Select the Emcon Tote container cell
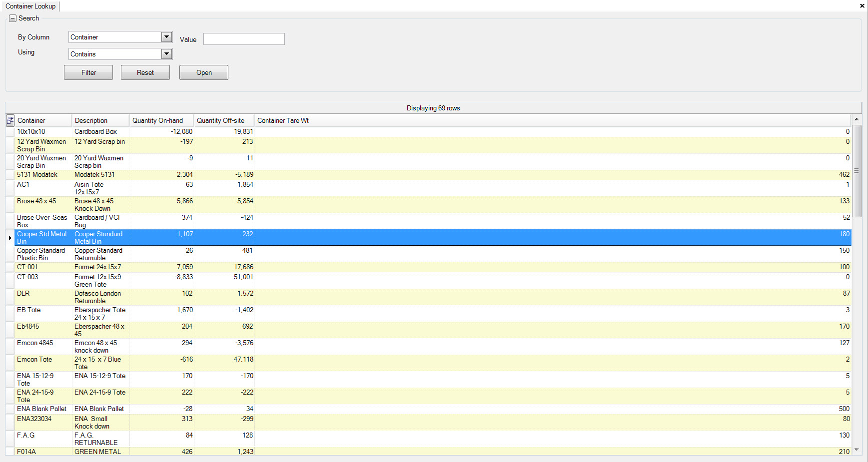 pos(43,363)
